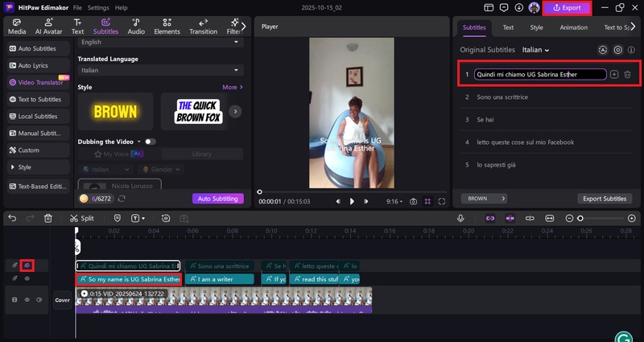The height and width of the screenshot is (342, 644).
Task: Click the timeline zoom slider handle
Action: (x=580, y=218)
